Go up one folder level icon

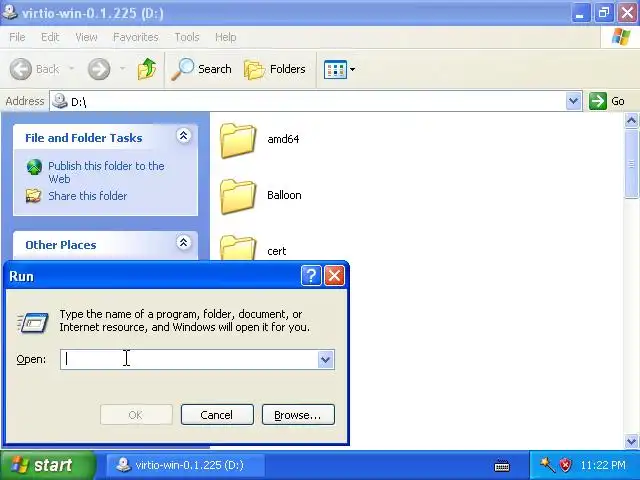coord(147,69)
